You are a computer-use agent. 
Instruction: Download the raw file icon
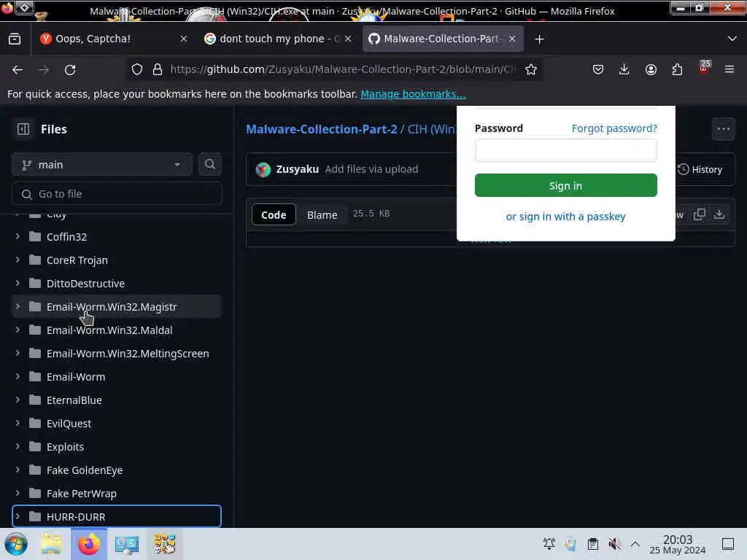pos(719,214)
